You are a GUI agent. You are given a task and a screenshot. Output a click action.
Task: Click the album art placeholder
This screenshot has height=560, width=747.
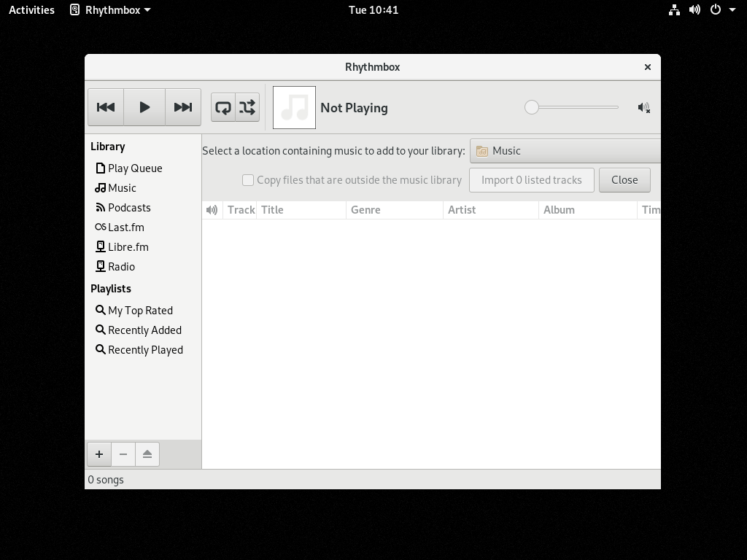coord(294,107)
